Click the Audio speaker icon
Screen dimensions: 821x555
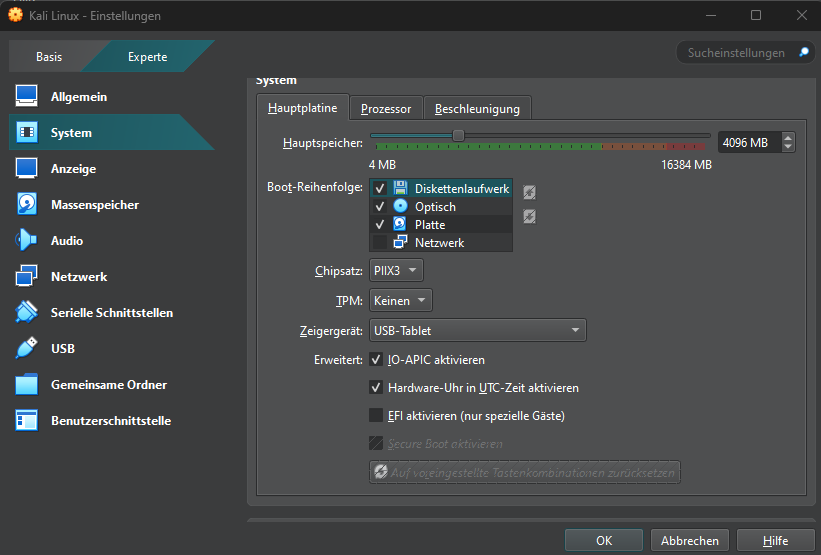pyautogui.click(x=27, y=241)
